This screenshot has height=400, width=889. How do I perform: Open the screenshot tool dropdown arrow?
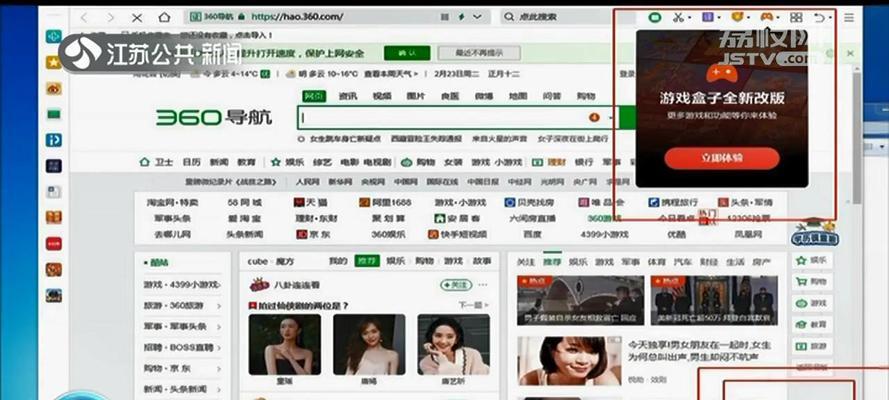689,18
